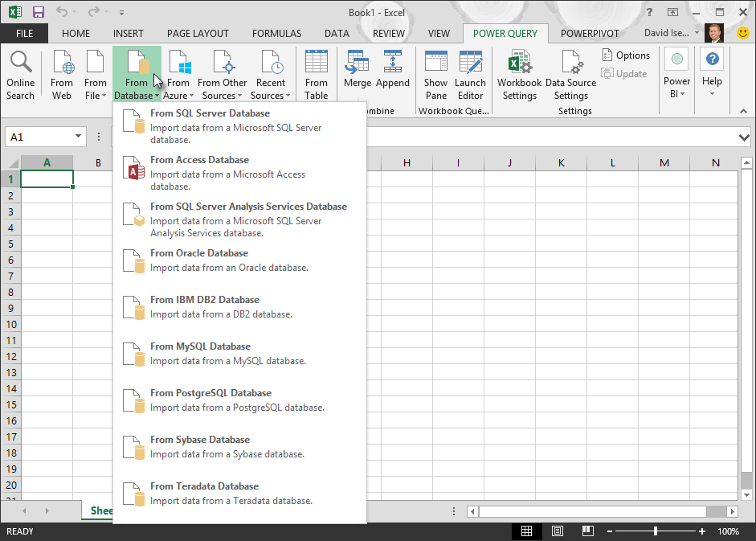756x541 pixels.
Task: Switch to the DATA tab
Action: point(337,33)
